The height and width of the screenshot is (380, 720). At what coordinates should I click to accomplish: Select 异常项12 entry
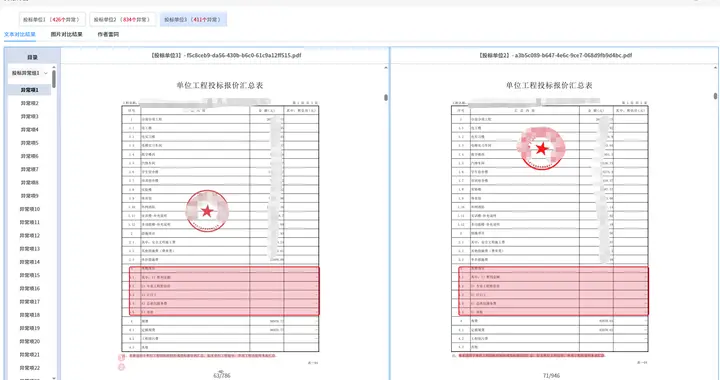[29, 235]
